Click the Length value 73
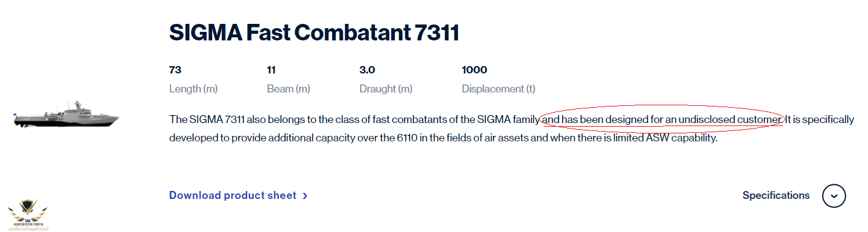Image resolution: width=868 pixels, height=232 pixels. [x=175, y=70]
